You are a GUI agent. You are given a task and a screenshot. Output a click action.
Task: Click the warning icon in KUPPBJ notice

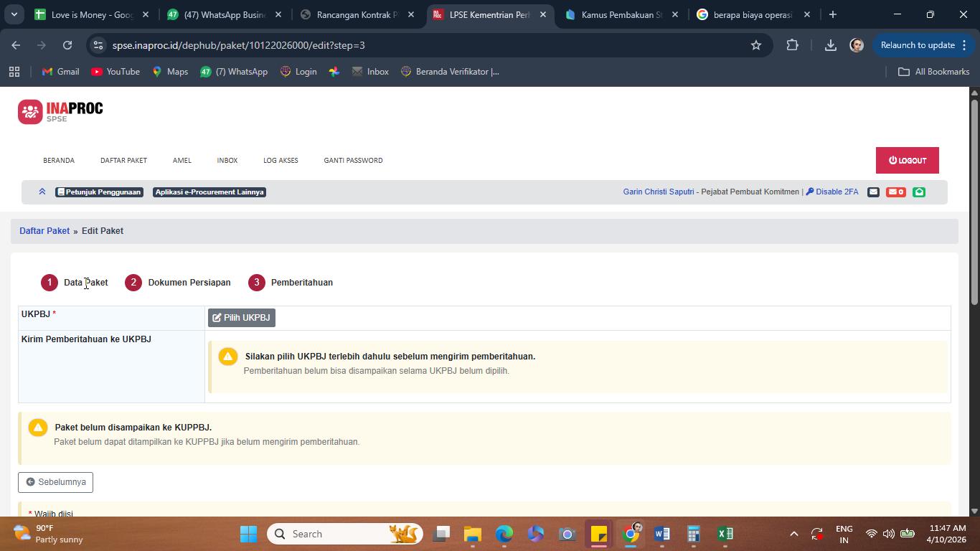coord(38,428)
